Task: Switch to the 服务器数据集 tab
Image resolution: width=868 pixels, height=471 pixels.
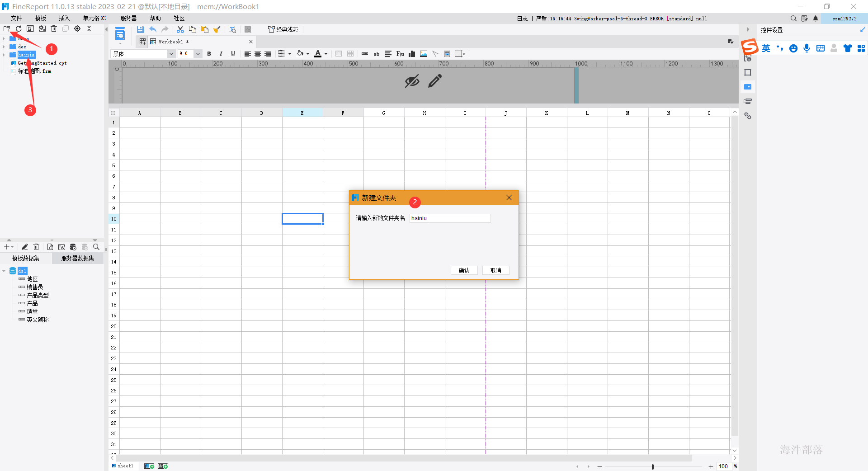Action: click(78, 258)
